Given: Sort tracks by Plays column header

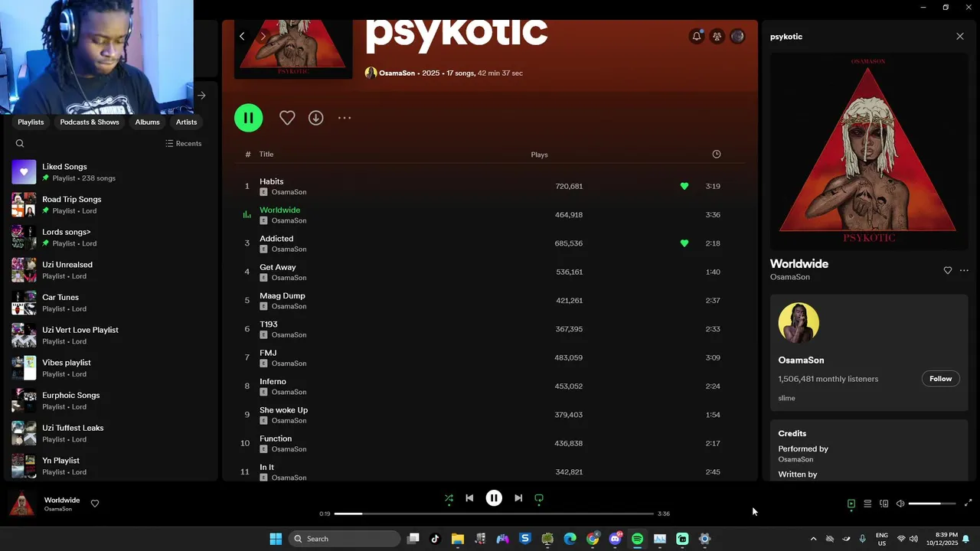Looking at the screenshot, I should coord(539,155).
